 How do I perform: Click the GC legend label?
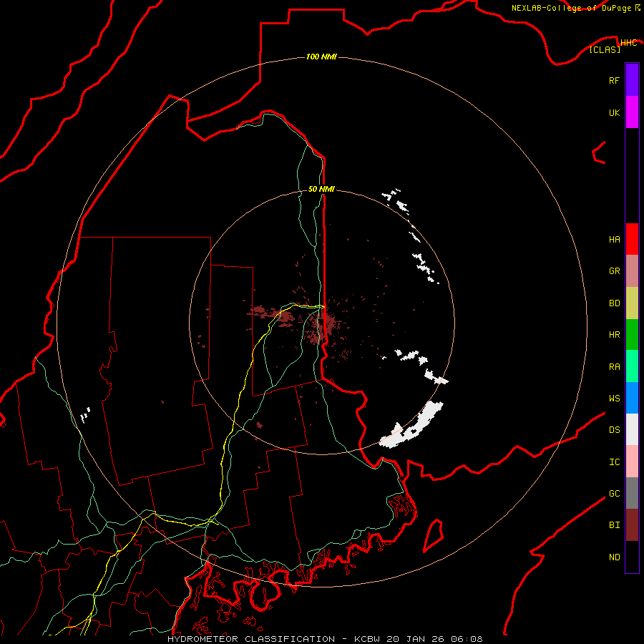point(614,494)
